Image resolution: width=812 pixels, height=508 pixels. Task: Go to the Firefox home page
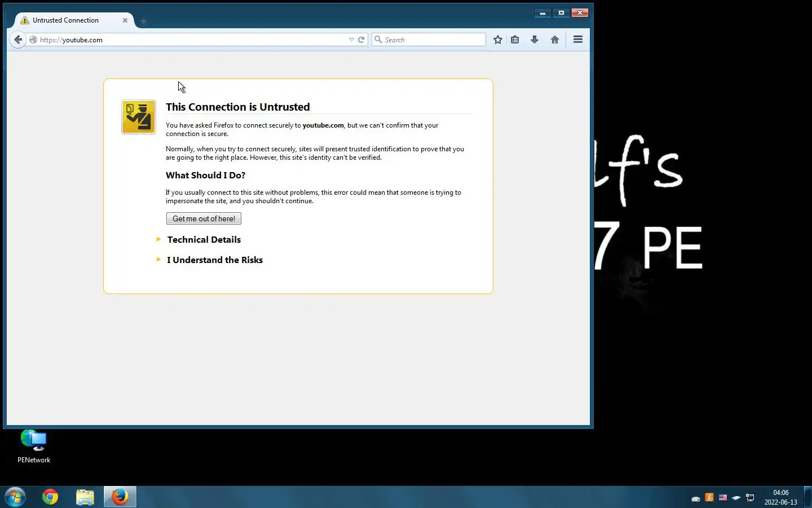click(555, 40)
